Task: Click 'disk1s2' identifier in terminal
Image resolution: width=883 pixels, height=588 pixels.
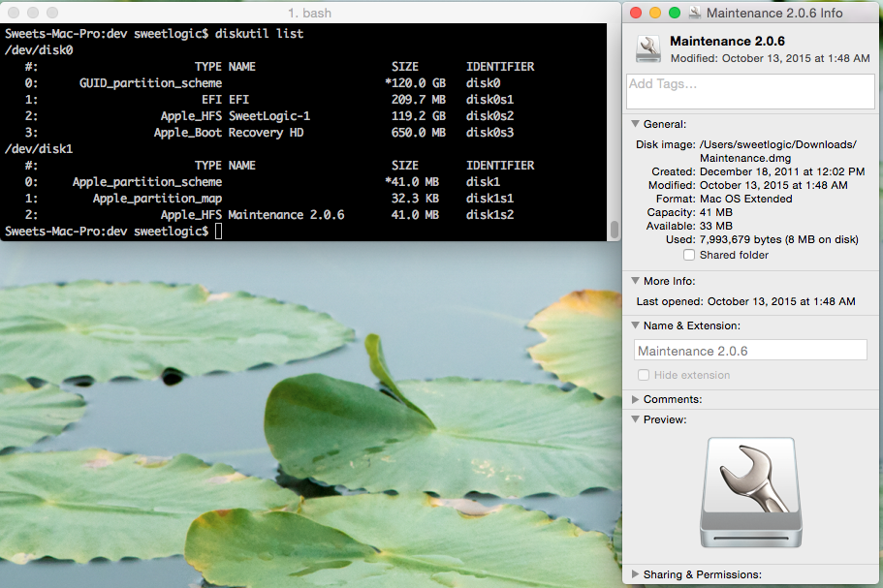Action: pyautogui.click(x=489, y=215)
